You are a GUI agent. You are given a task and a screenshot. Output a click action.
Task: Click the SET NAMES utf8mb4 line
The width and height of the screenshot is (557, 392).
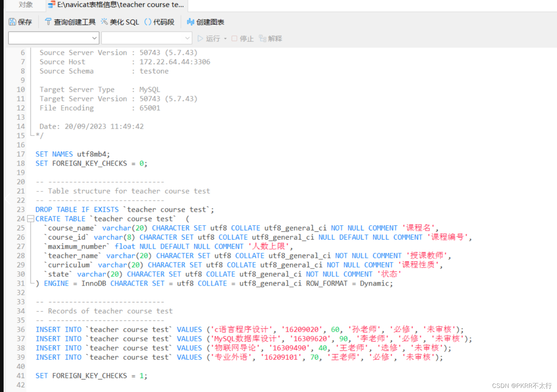(x=73, y=154)
